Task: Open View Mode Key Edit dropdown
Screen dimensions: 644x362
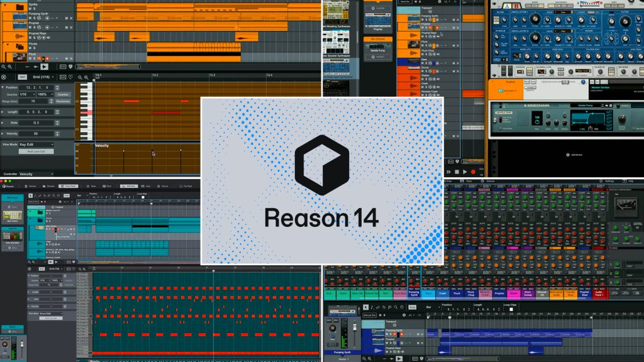Action: click(36, 145)
